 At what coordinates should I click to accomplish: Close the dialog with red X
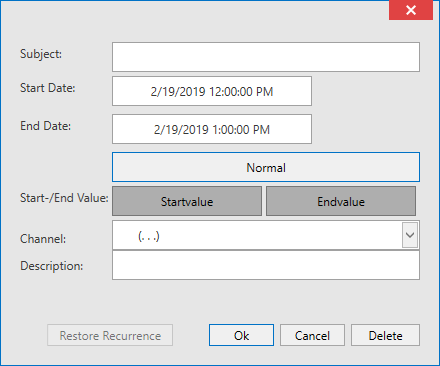pyautogui.click(x=411, y=10)
